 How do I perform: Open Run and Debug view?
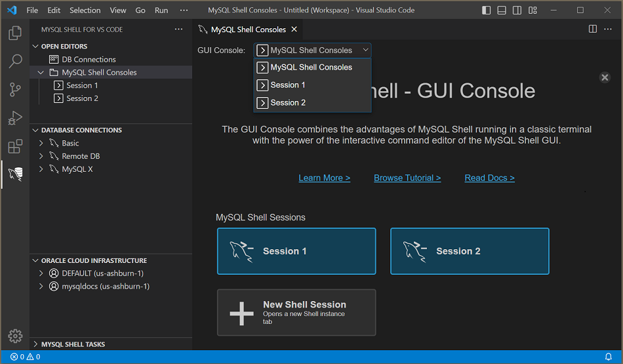[x=14, y=118]
